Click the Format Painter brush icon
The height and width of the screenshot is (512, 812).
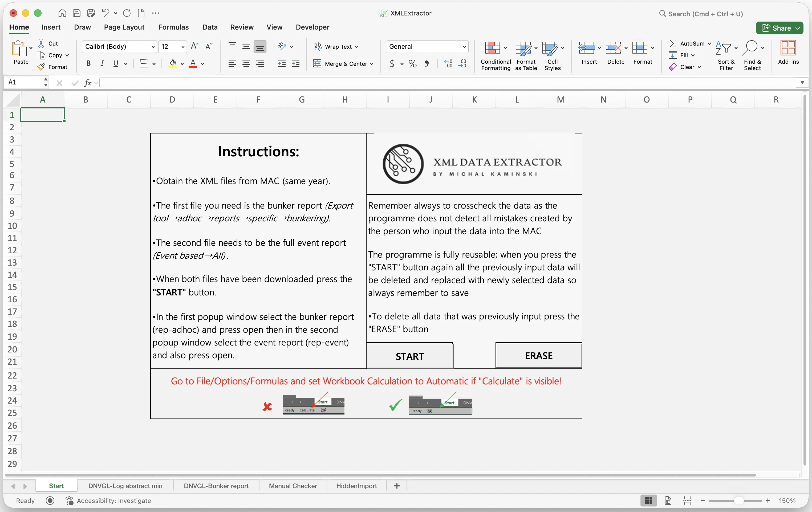41,67
